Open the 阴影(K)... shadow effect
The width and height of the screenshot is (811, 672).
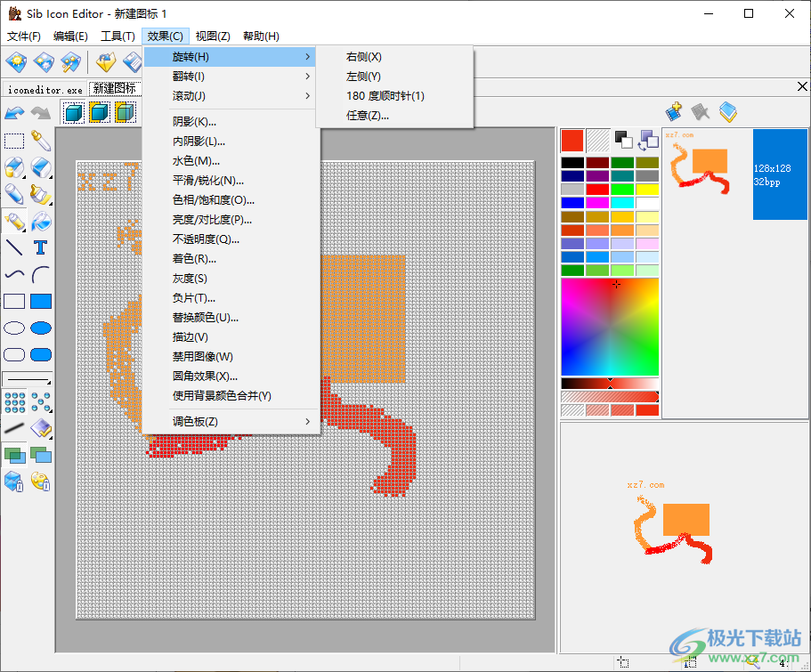(x=230, y=122)
